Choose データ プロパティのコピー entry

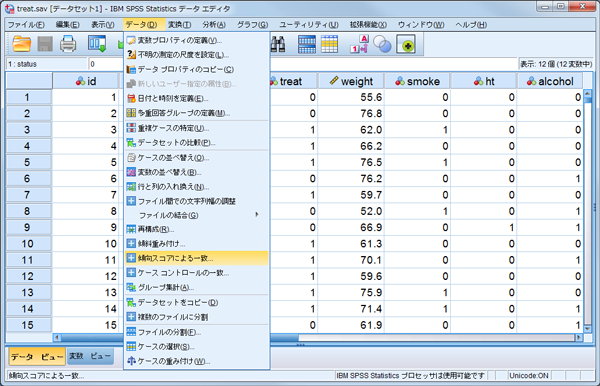coord(197,69)
